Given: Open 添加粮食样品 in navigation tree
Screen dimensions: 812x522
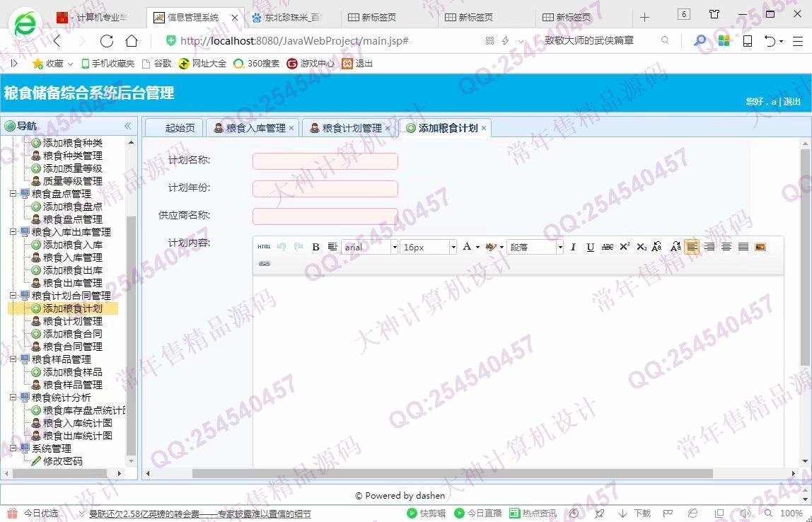Looking at the screenshot, I should (x=72, y=372).
